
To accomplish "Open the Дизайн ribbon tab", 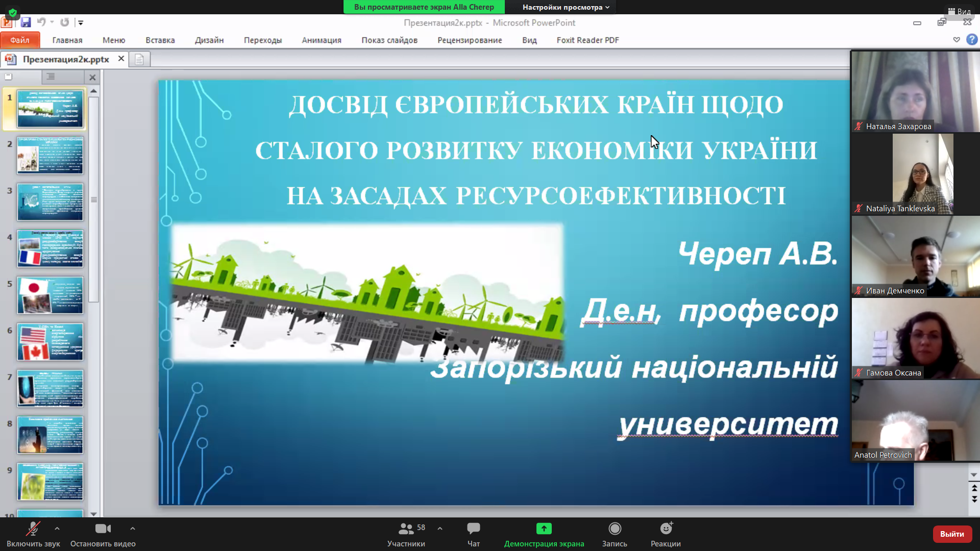I will click(209, 40).
